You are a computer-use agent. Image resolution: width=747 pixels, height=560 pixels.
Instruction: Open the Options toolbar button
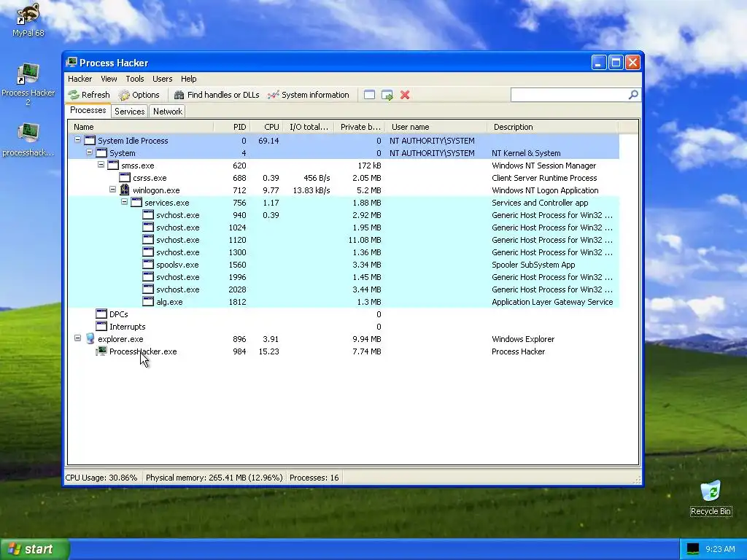139,95
